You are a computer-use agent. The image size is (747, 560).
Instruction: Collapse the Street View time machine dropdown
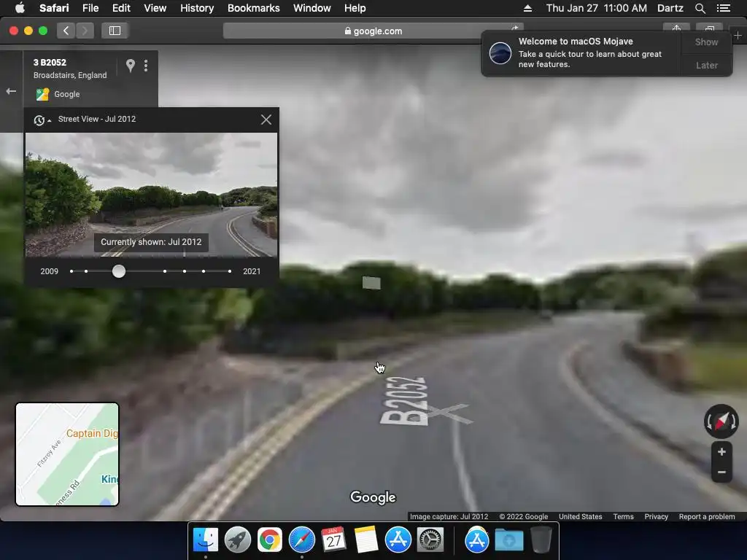point(42,120)
